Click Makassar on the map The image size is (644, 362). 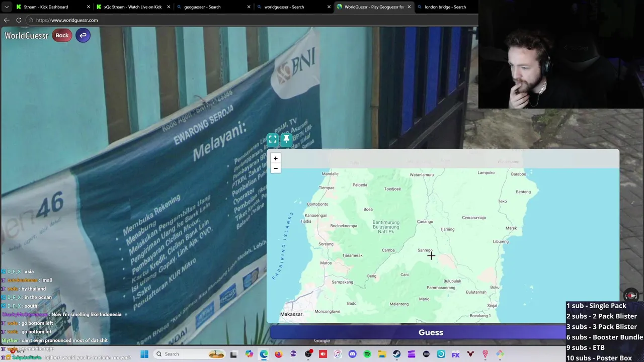[291, 314]
